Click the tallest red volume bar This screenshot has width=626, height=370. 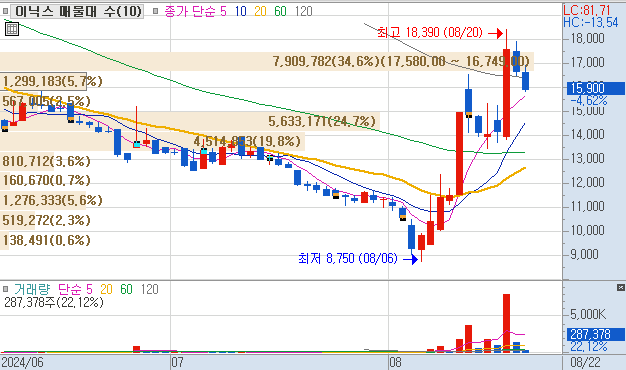506,323
